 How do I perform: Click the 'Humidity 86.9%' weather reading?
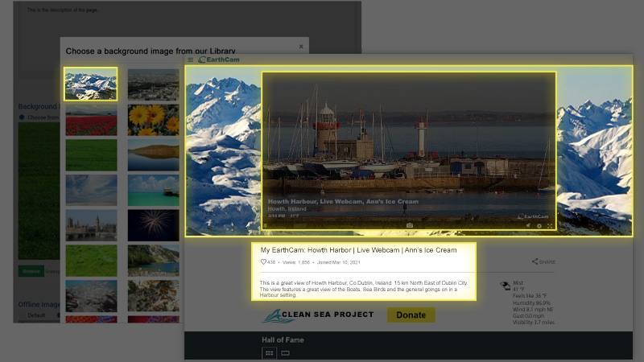point(531,303)
